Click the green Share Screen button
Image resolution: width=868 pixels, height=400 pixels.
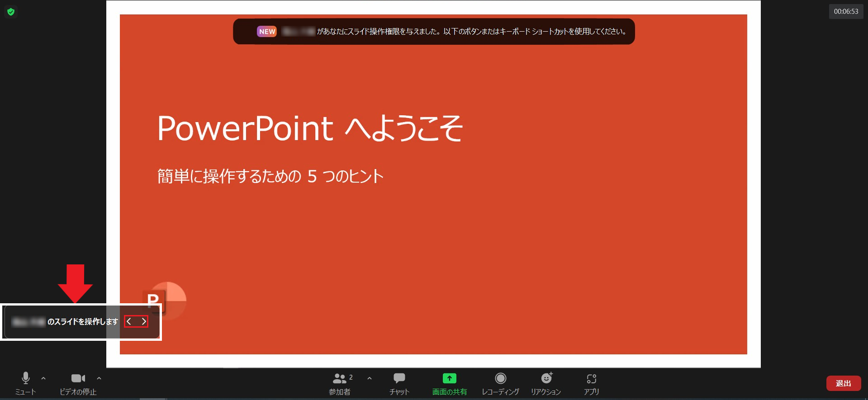(449, 384)
